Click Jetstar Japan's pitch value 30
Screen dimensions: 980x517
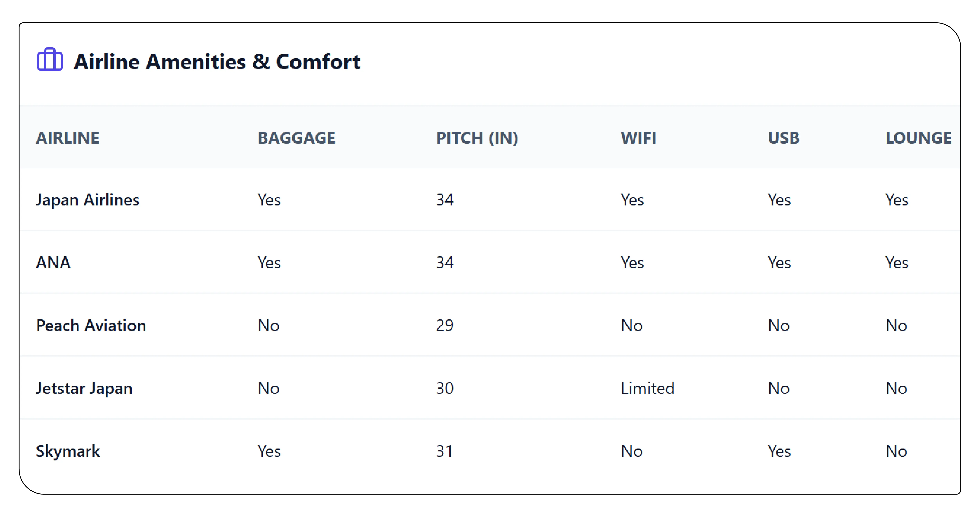445,388
